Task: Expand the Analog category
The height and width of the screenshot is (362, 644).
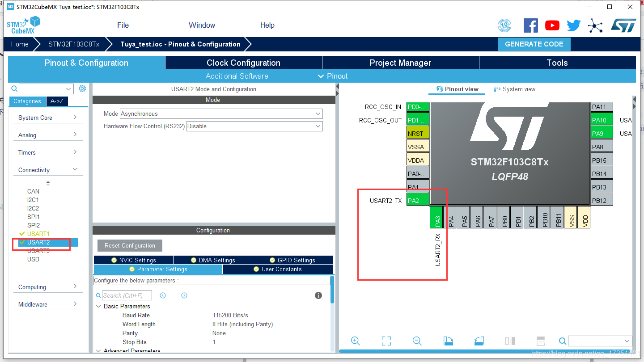Action: (48, 135)
